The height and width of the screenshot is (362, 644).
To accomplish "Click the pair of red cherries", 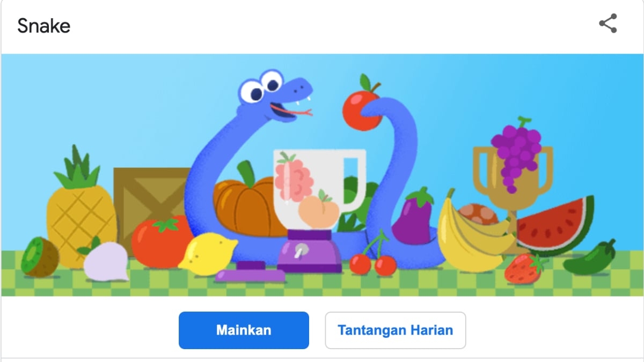I will (x=374, y=256).
